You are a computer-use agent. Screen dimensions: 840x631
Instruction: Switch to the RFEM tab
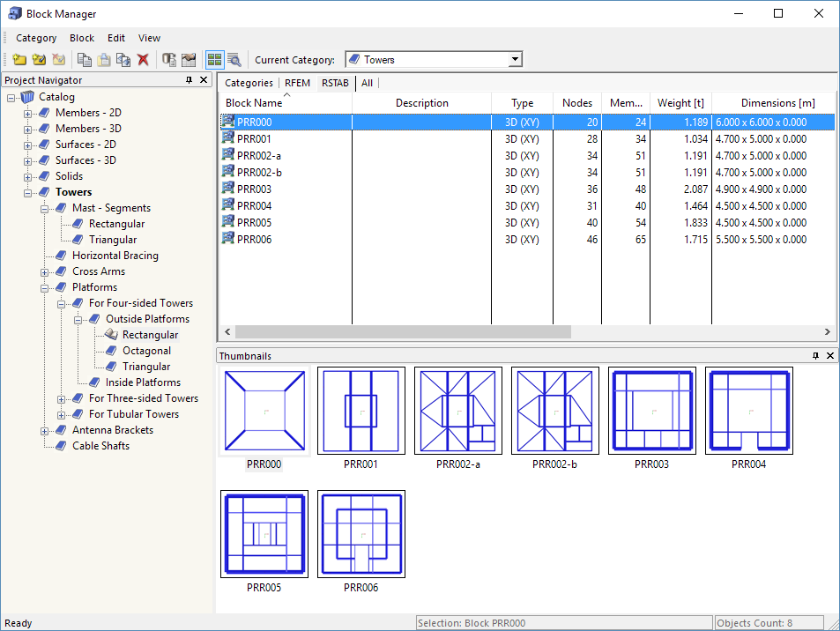(x=297, y=82)
